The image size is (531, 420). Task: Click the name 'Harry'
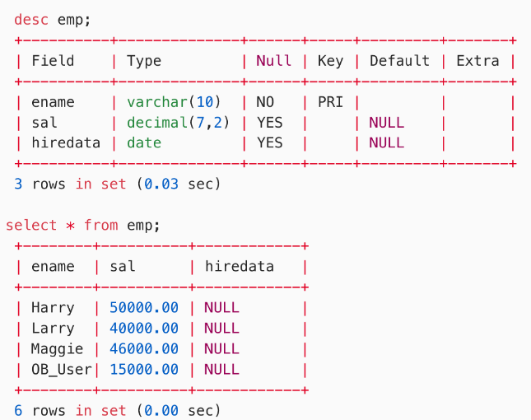[53, 308]
